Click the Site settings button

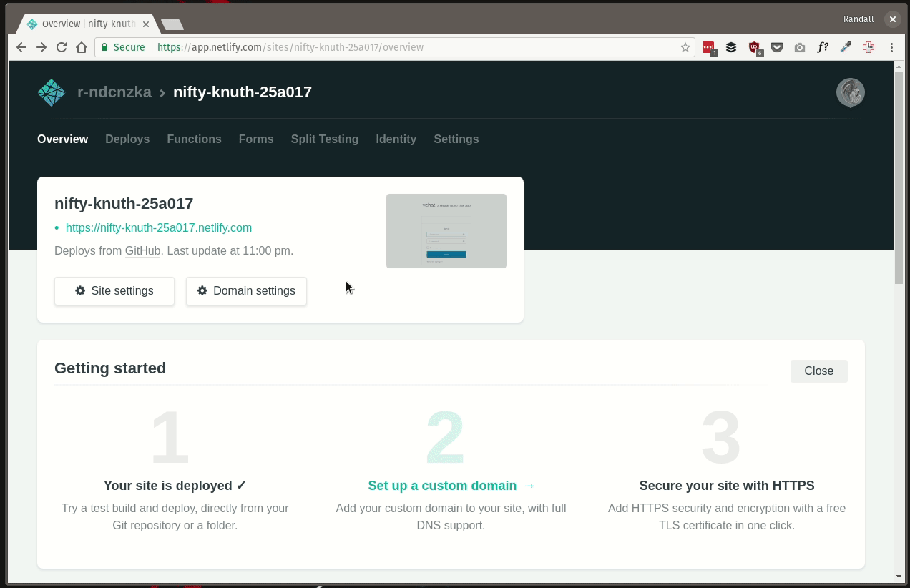coord(114,291)
